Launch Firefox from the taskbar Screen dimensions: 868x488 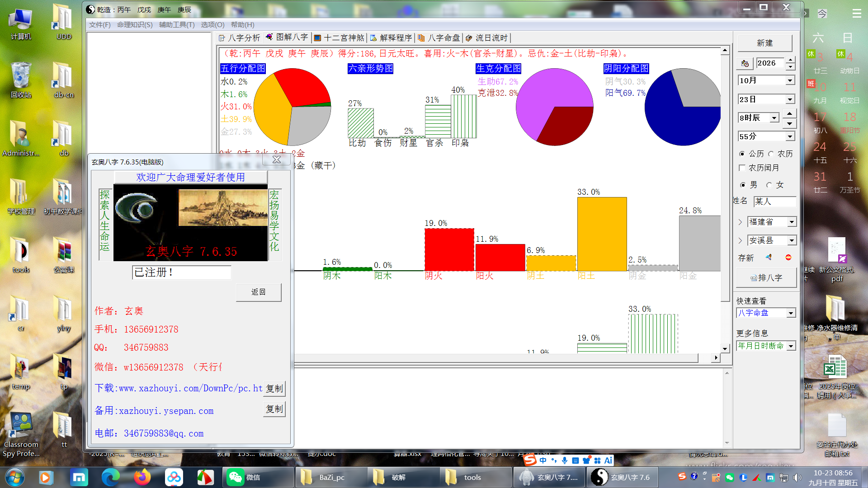point(142,477)
